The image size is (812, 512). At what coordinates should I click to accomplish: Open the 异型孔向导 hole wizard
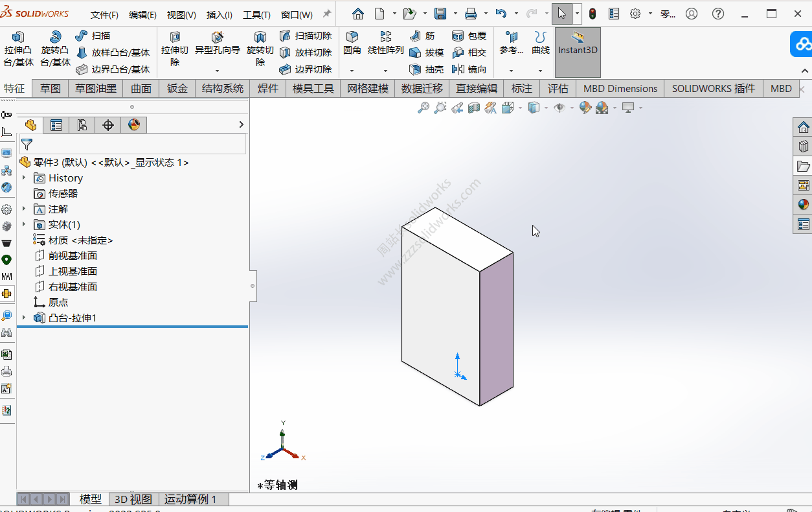click(217, 44)
